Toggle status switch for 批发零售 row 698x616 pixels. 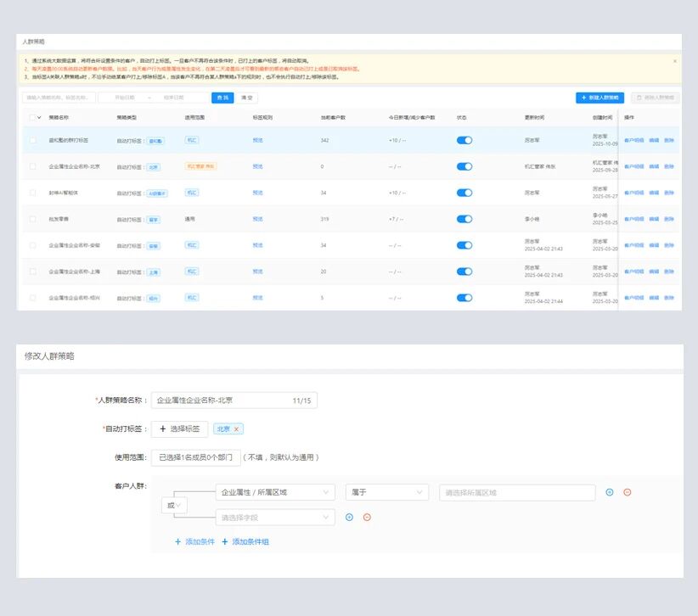point(464,219)
